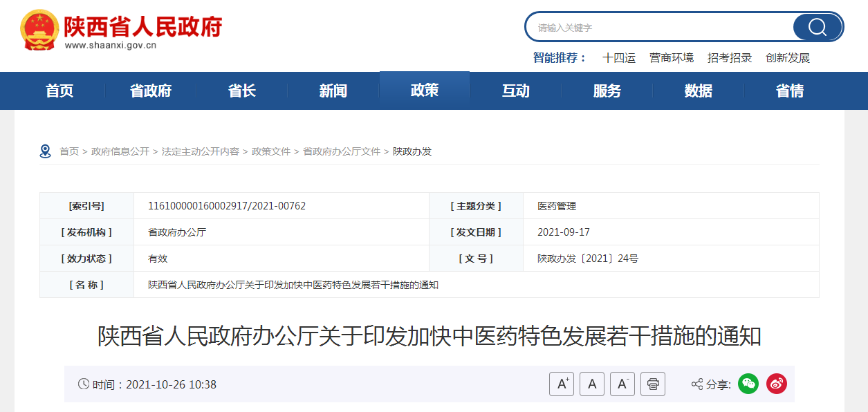Viewport: 868px width, 412px height.
Task: Click the 医药管理 topic category value
Action: (x=557, y=206)
